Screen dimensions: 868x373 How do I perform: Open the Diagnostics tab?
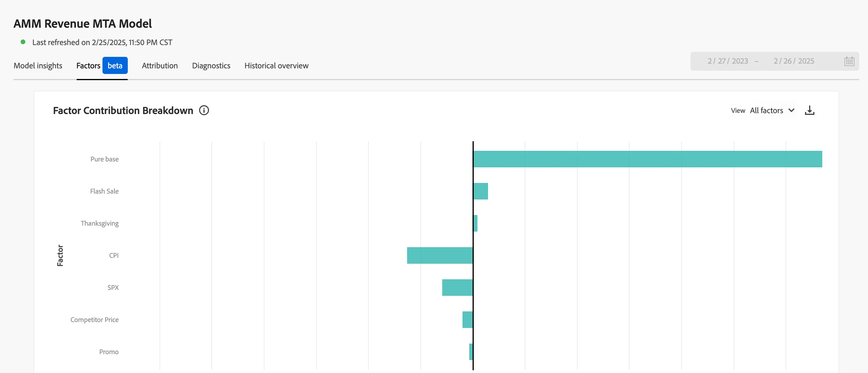[211, 65]
